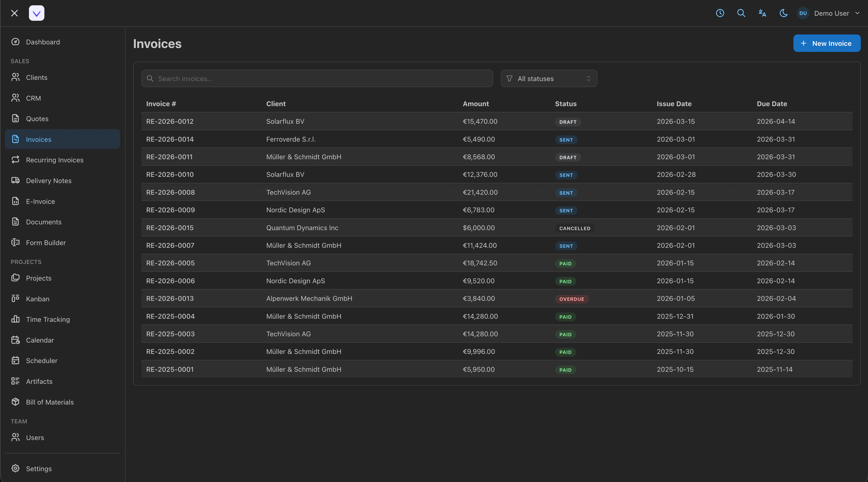This screenshot has height=482, width=868.
Task: Open E-Invoice page
Action: (x=62, y=201)
